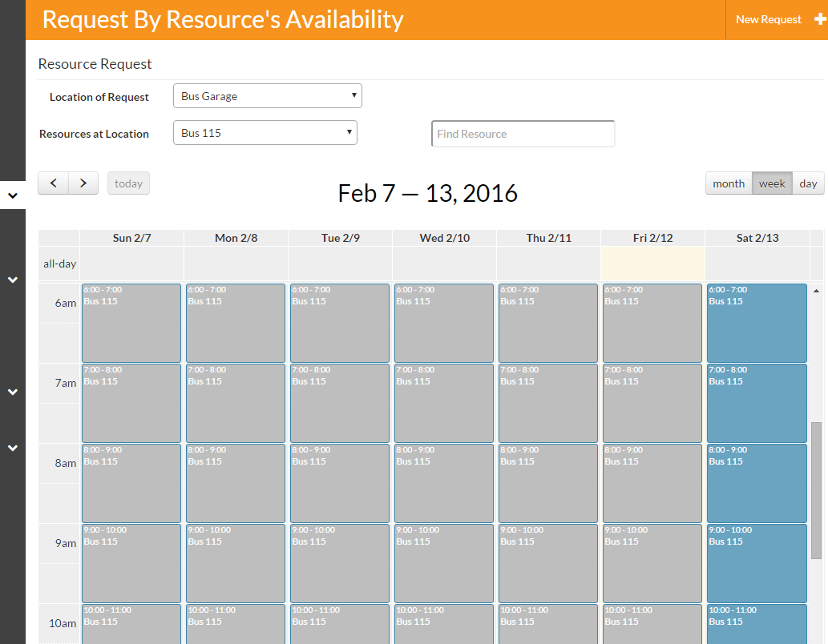Switch calendar to day view
Screen dimensions: 828x644
click(x=808, y=183)
